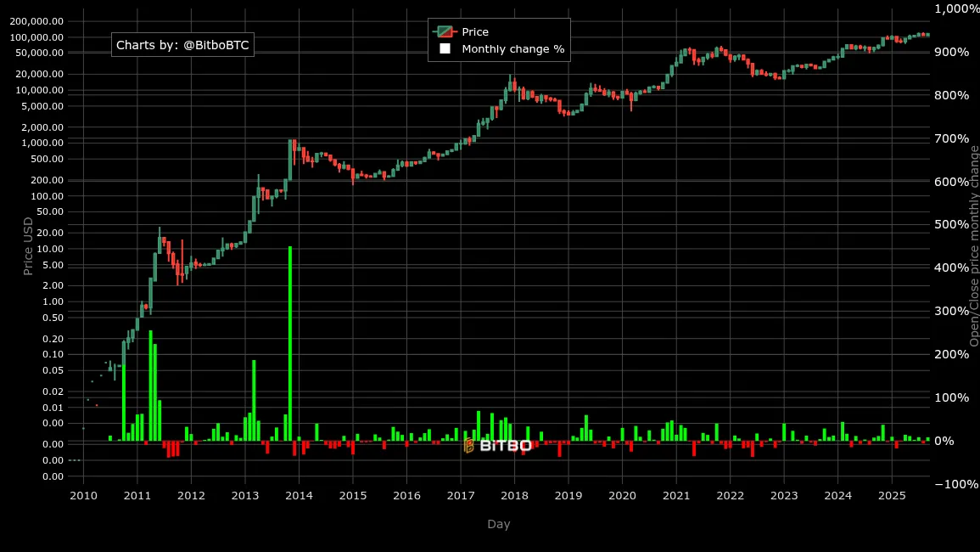Click the Charts by: @BitboBTC label
Viewport: 980px width, 552px height.
click(182, 45)
